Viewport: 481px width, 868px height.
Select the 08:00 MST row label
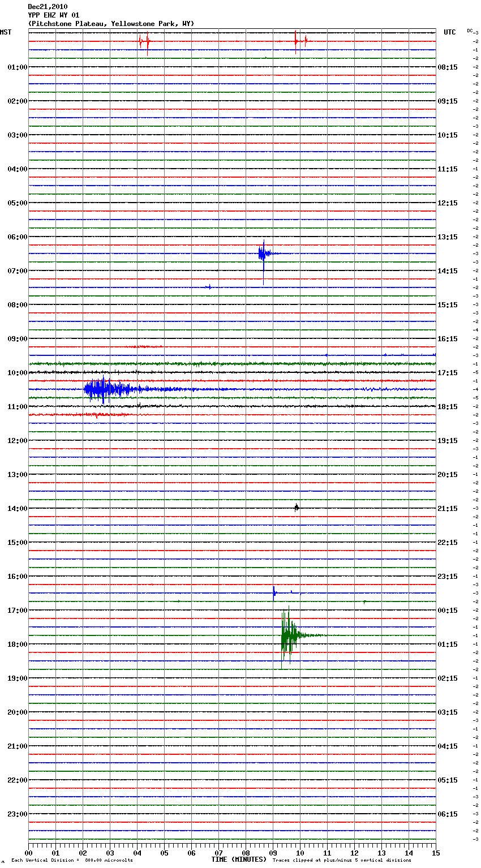18,305
